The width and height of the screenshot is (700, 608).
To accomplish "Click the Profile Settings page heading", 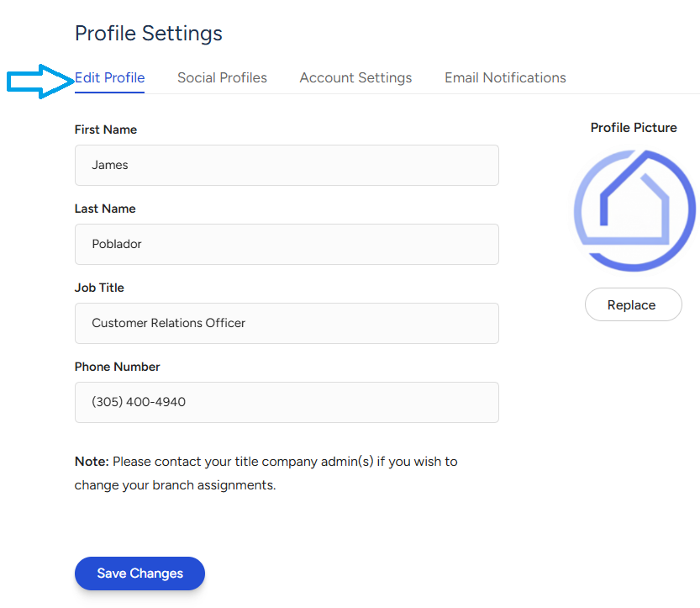I will point(149,34).
